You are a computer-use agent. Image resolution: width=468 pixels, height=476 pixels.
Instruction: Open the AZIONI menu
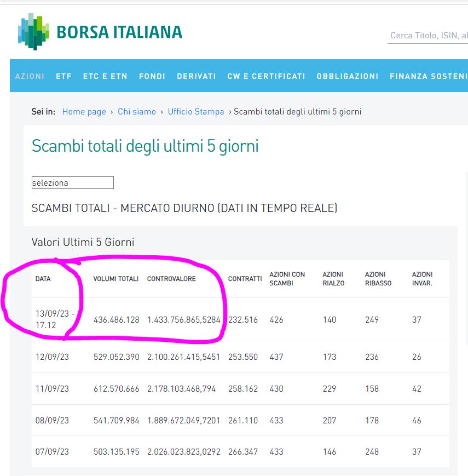[x=30, y=76]
